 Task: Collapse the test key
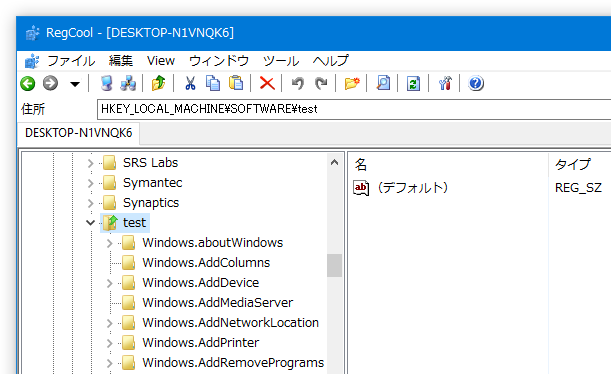click(x=90, y=223)
